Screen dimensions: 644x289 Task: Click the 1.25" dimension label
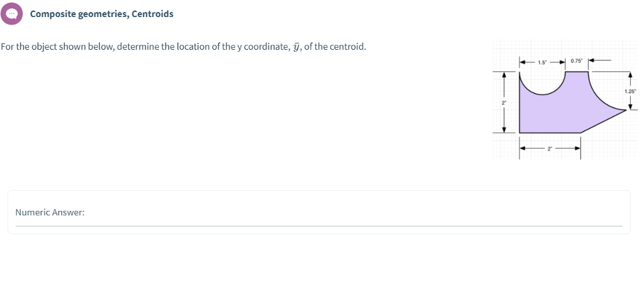630,91
